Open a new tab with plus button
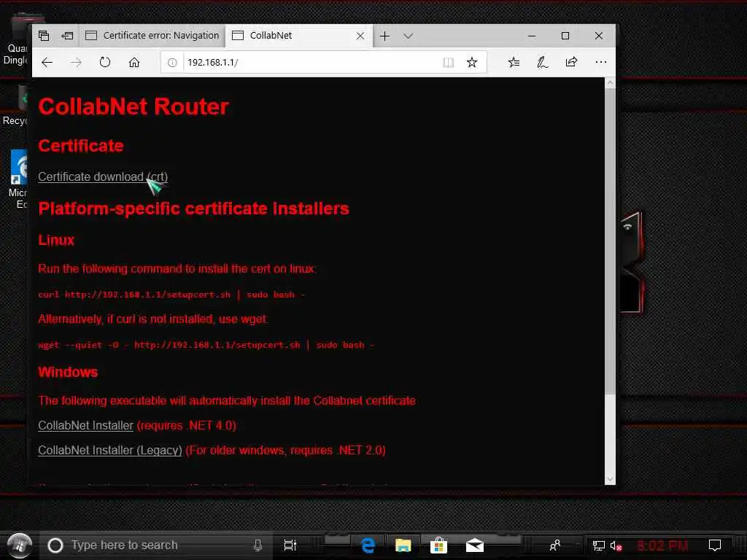This screenshot has height=560, width=747. [x=384, y=36]
